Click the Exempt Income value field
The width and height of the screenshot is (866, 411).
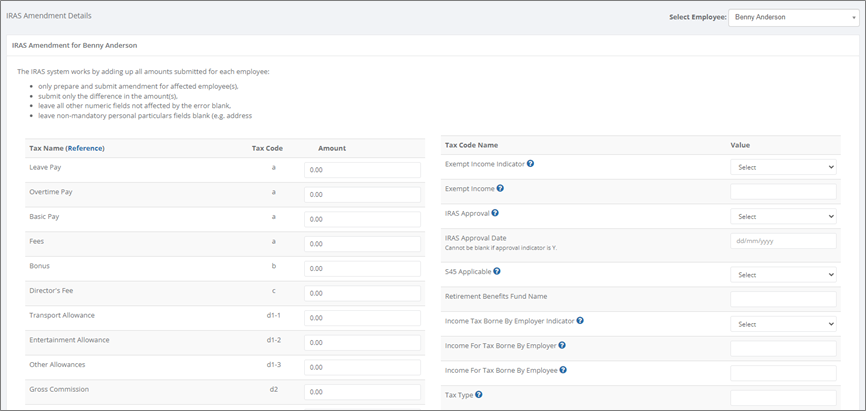[x=783, y=192]
